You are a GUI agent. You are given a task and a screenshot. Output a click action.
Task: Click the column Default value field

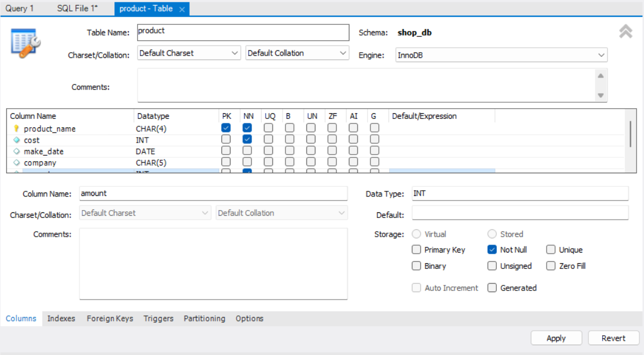520,213
